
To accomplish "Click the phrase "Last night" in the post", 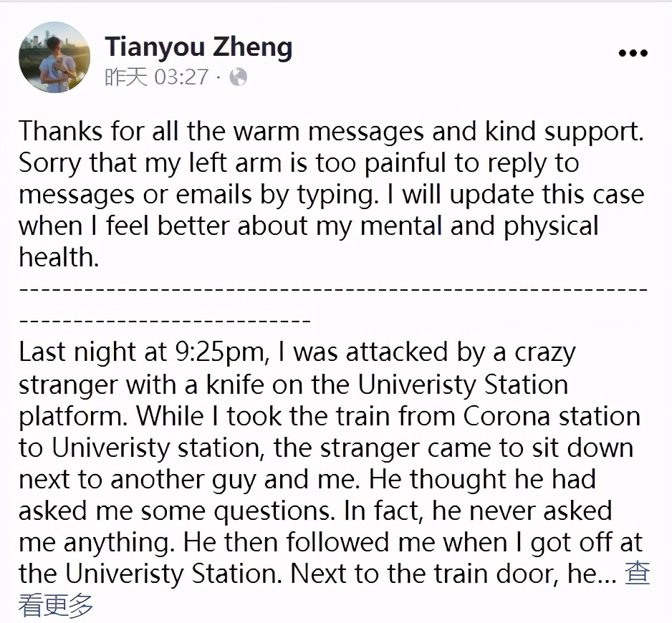I will pos(77,352).
